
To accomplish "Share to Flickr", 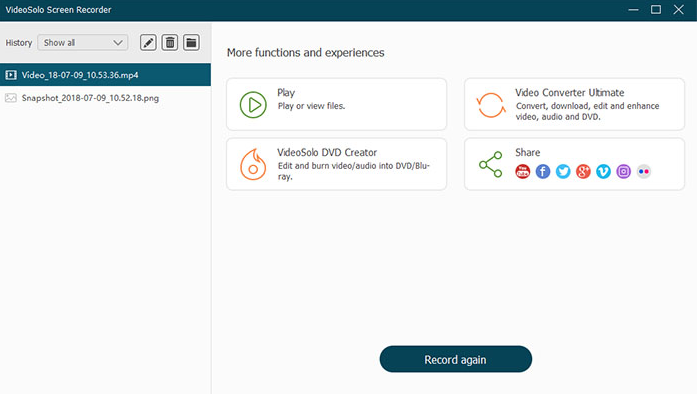I will pyautogui.click(x=644, y=171).
